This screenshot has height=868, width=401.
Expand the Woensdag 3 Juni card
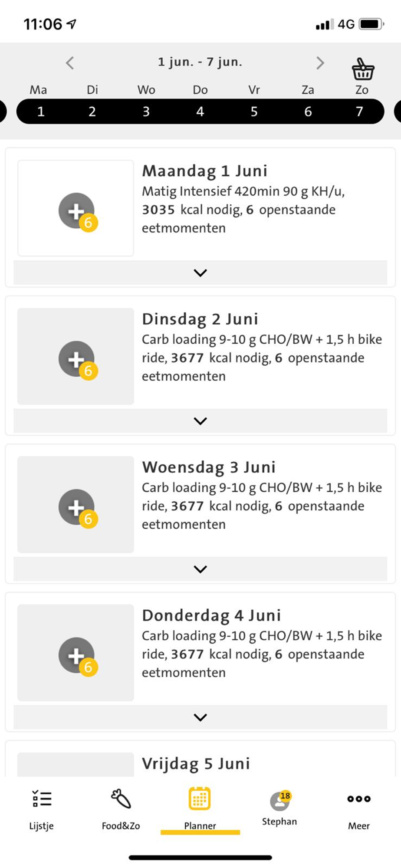pos(200,569)
